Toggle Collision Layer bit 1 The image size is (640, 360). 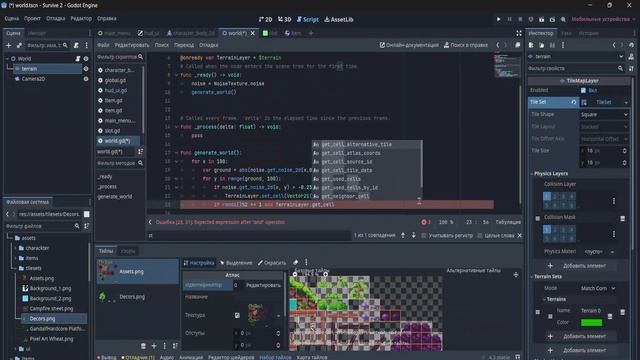coord(547,196)
